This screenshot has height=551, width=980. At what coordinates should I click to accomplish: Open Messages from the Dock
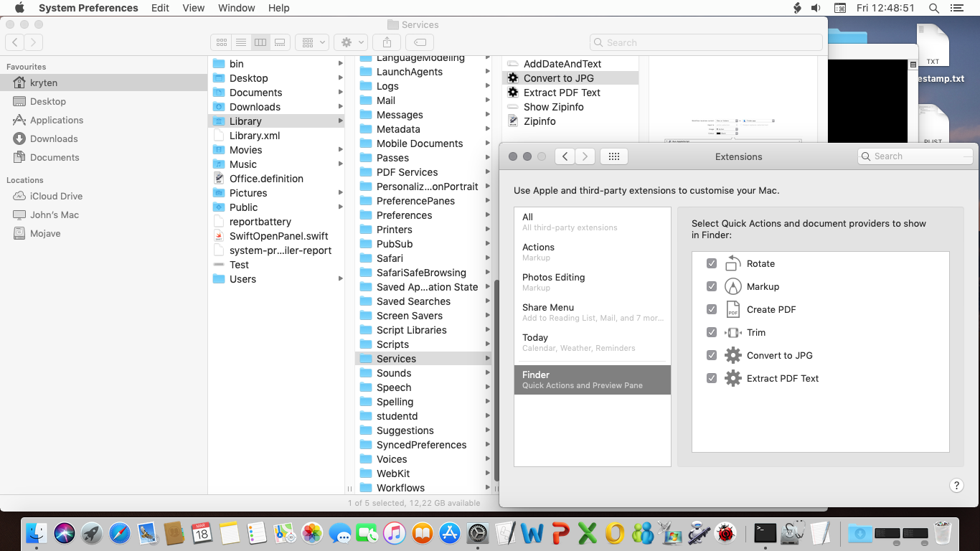pyautogui.click(x=339, y=533)
